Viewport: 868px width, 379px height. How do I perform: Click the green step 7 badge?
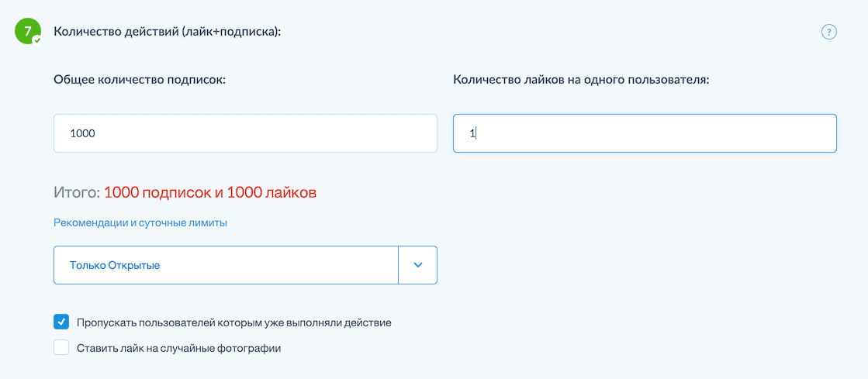pyautogui.click(x=27, y=31)
